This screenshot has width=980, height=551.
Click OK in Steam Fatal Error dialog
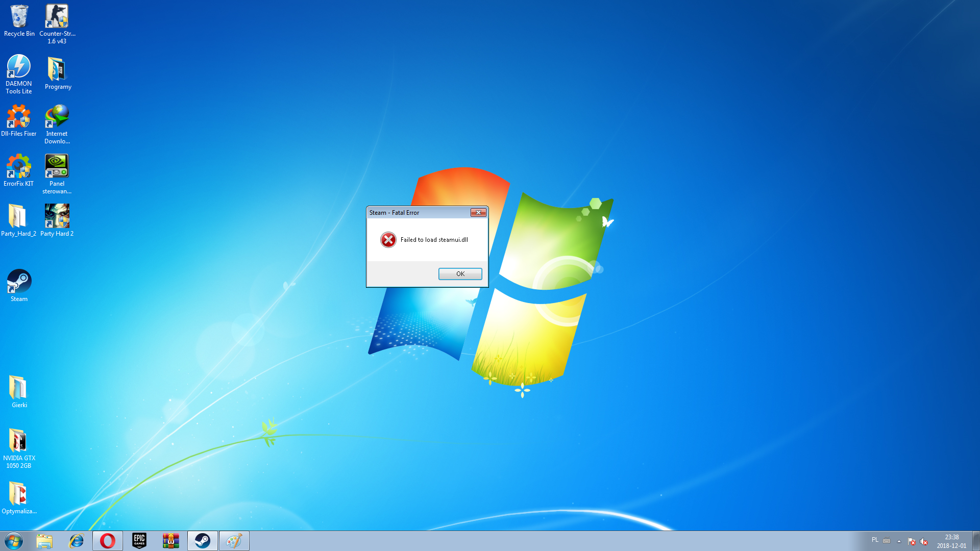[x=460, y=274]
